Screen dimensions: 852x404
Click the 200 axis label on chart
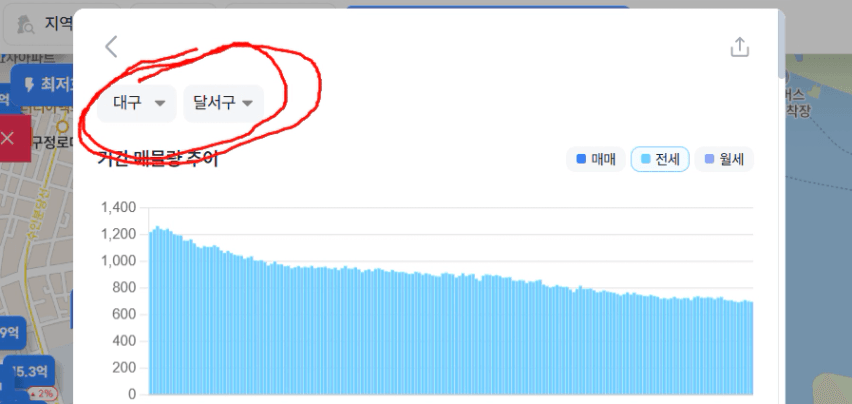click(124, 368)
